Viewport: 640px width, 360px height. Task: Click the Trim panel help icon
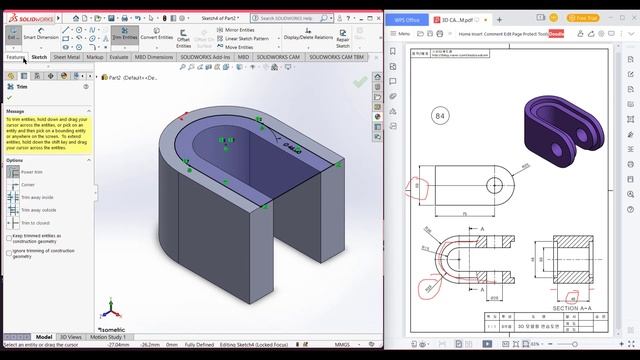coord(86,87)
